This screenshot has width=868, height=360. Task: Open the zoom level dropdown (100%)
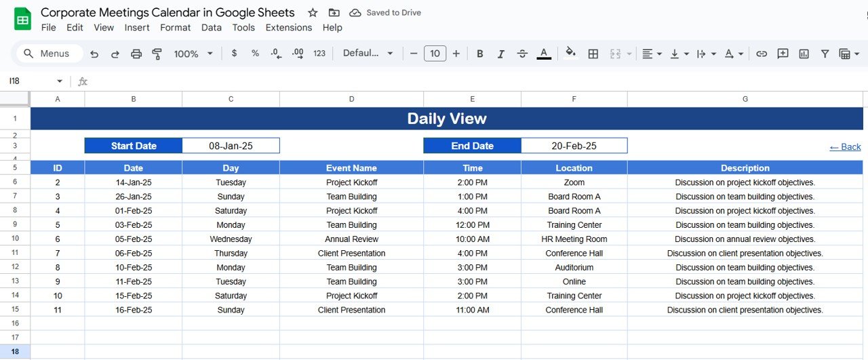pyautogui.click(x=193, y=54)
